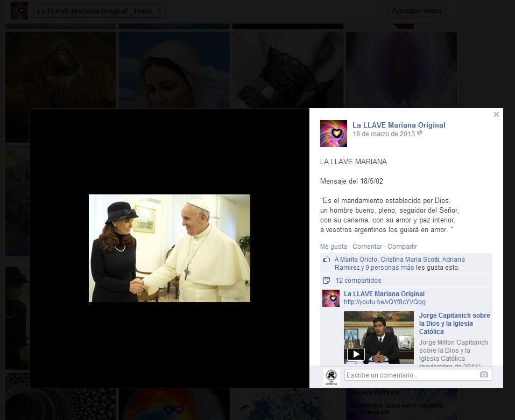This screenshot has height=420, width=515.
Task: Click the thumbs-up icon beside the likers list
Action: [326, 260]
